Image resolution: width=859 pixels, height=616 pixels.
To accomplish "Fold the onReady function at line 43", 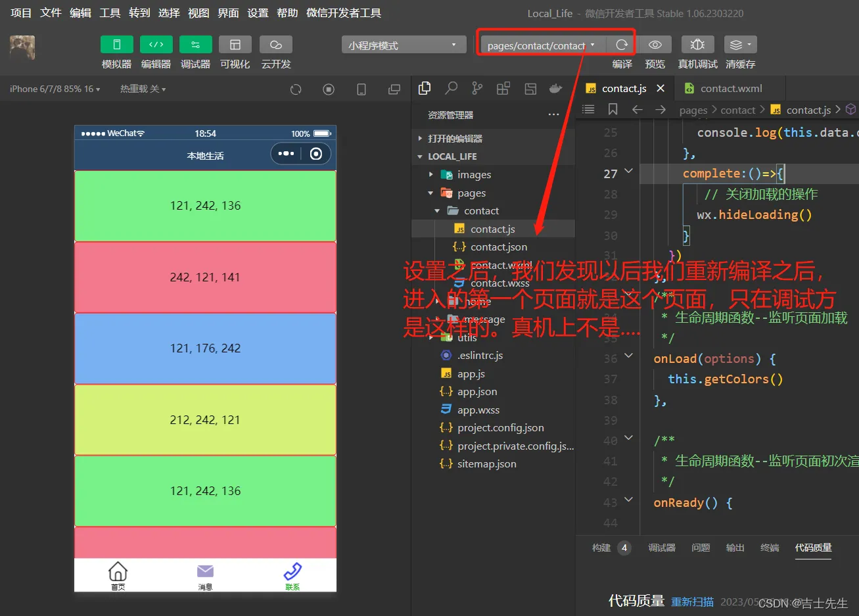I will [628, 500].
